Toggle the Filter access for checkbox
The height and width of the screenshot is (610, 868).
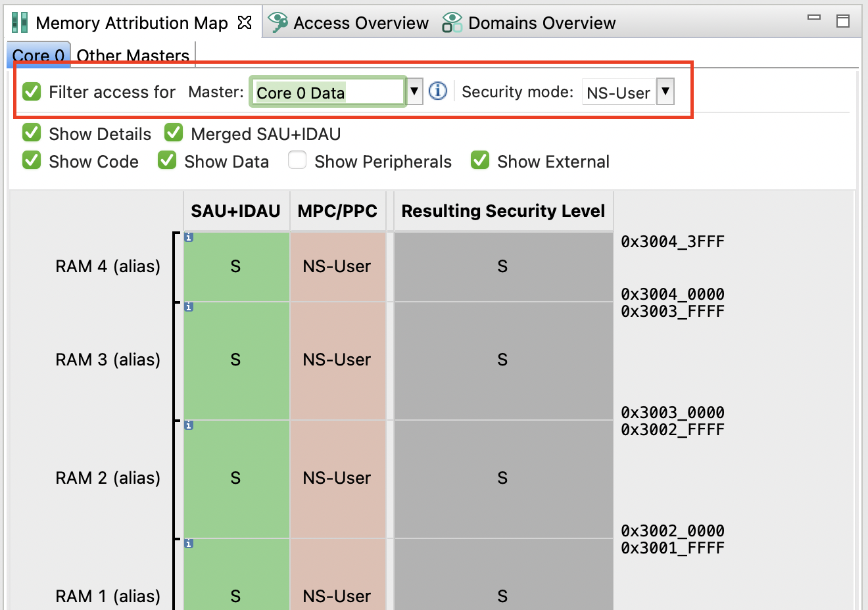[x=31, y=91]
